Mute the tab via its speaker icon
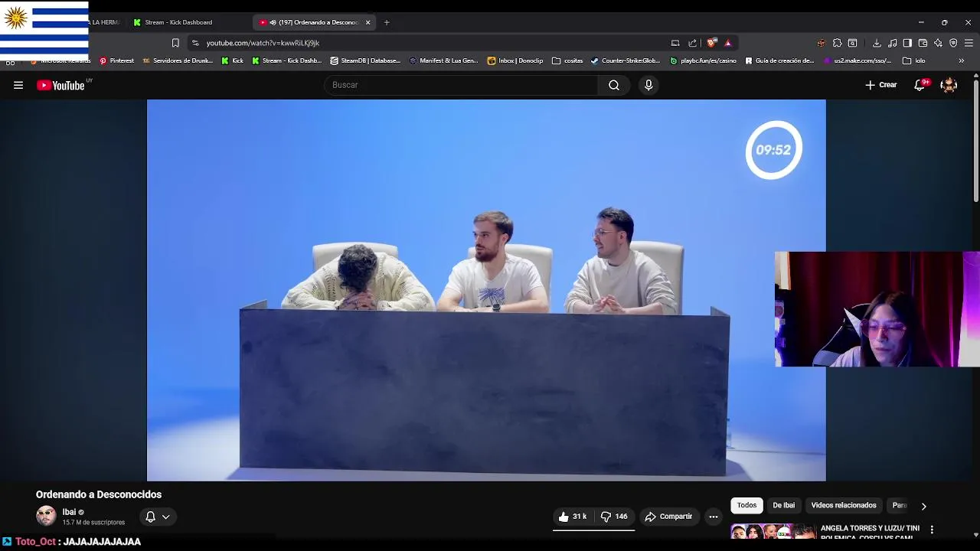Screen dimensions: 980x551 click(273, 22)
